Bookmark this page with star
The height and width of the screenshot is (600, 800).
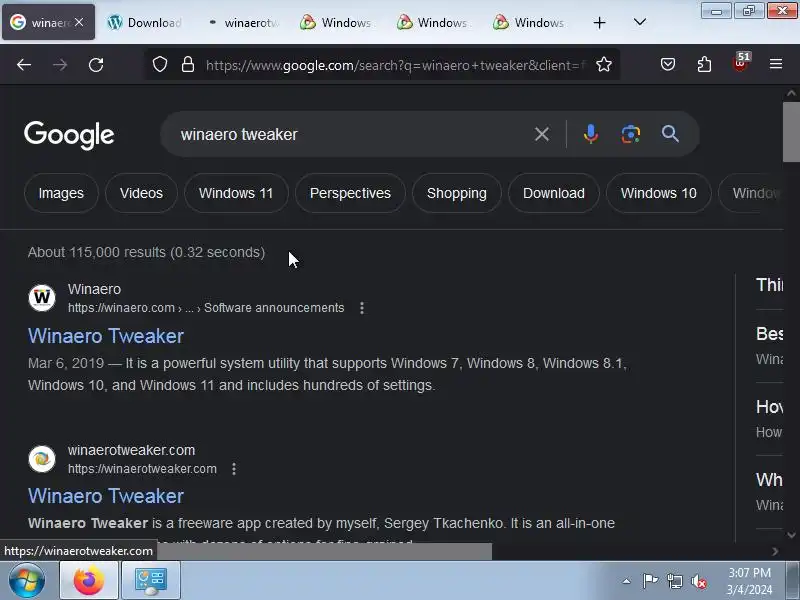pyautogui.click(x=604, y=64)
